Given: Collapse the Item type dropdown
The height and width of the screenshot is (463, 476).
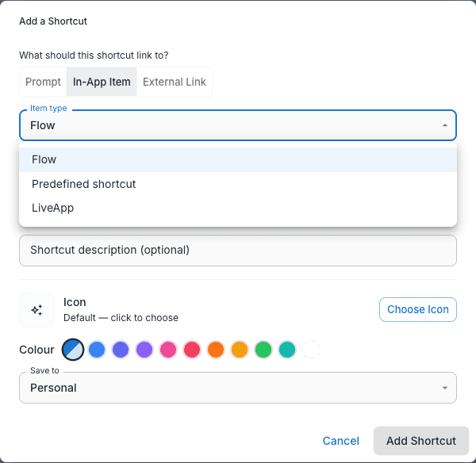Looking at the screenshot, I should tap(238, 125).
